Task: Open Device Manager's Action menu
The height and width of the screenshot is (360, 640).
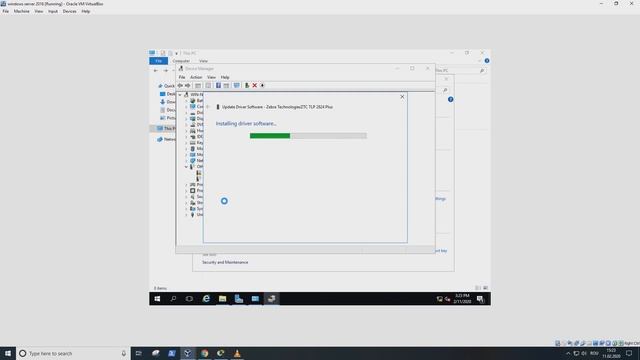Action: pos(196,77)
